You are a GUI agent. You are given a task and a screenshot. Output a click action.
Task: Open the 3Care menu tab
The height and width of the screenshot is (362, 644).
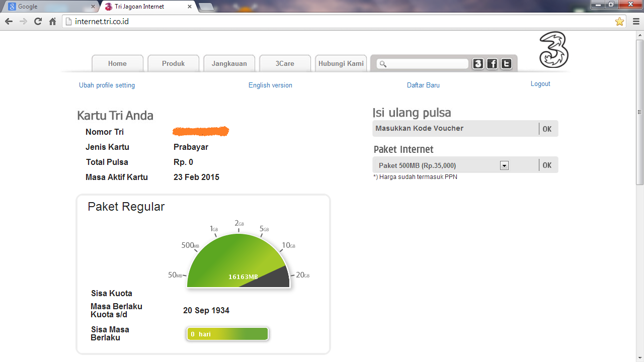coord(285,63)
